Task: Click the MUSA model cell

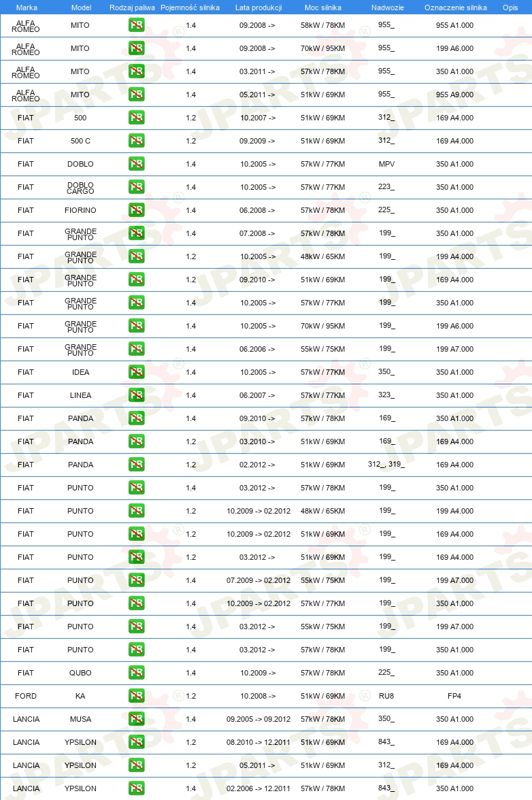Action: click(x=80, y=720)
